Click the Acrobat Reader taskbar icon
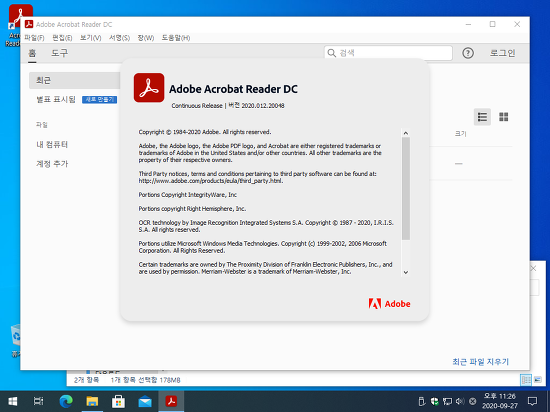 click(x=171, y=401)
